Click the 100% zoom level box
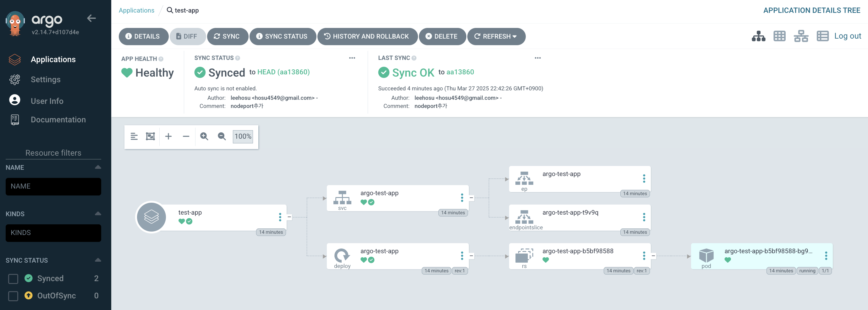The width and height of the screenshot is (868, 310). pos(243,136)
